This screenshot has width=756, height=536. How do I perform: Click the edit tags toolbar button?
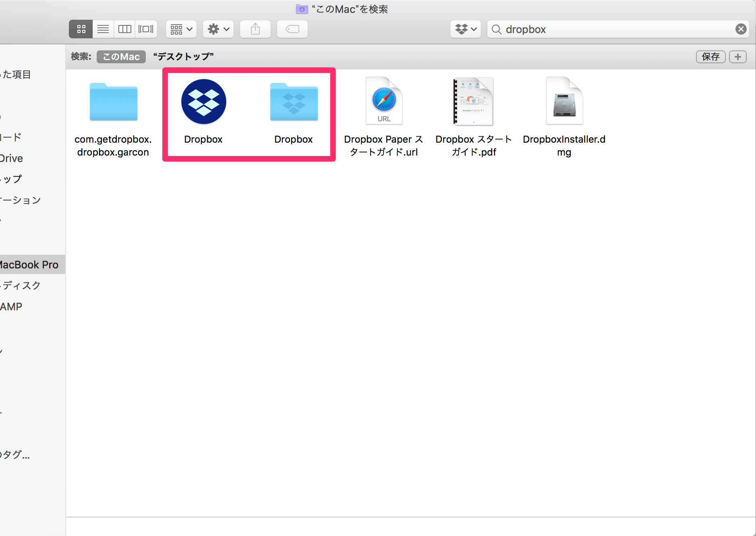point(292,29)
